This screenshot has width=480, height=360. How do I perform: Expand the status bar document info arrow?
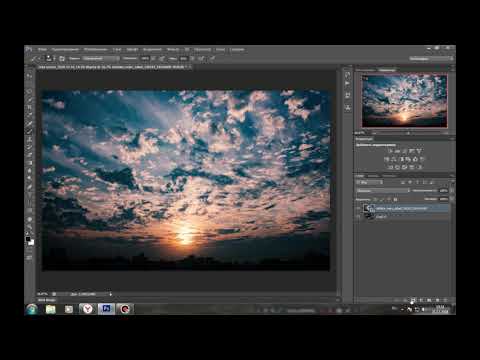click(110, 294)
